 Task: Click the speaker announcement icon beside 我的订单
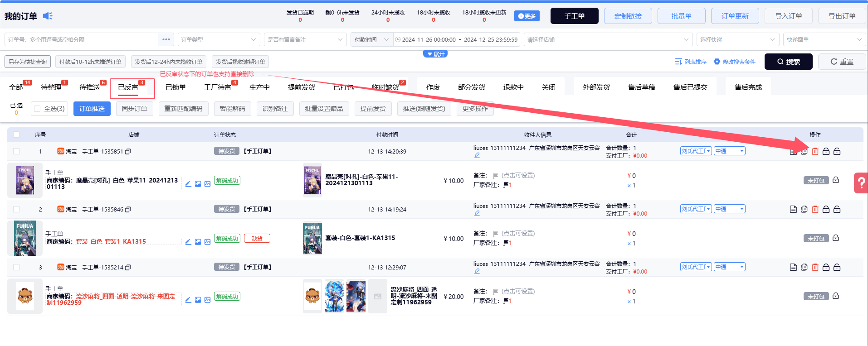coord(48,16)
